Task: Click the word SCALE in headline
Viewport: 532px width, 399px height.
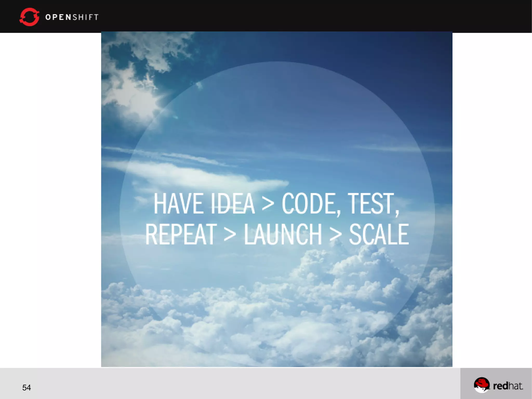Action: (379, 234)
